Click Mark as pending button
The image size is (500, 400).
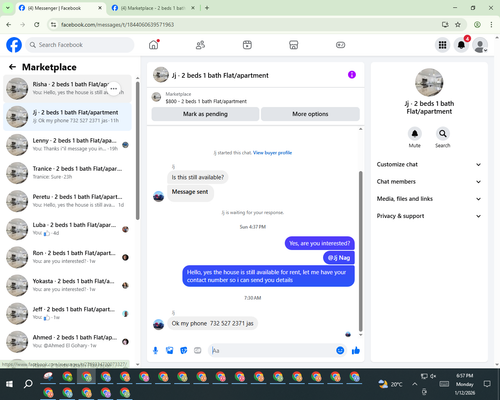tap(205, 114)
